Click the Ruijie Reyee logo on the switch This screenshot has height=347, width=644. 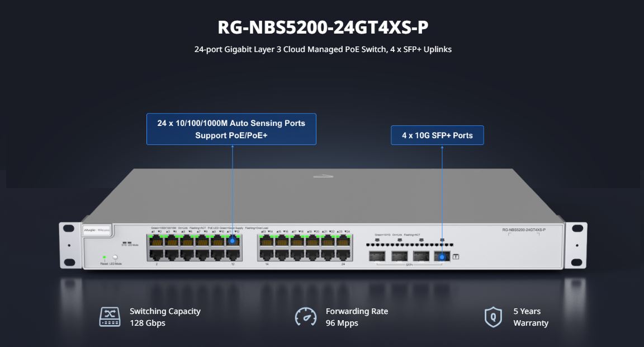[97, 230]
